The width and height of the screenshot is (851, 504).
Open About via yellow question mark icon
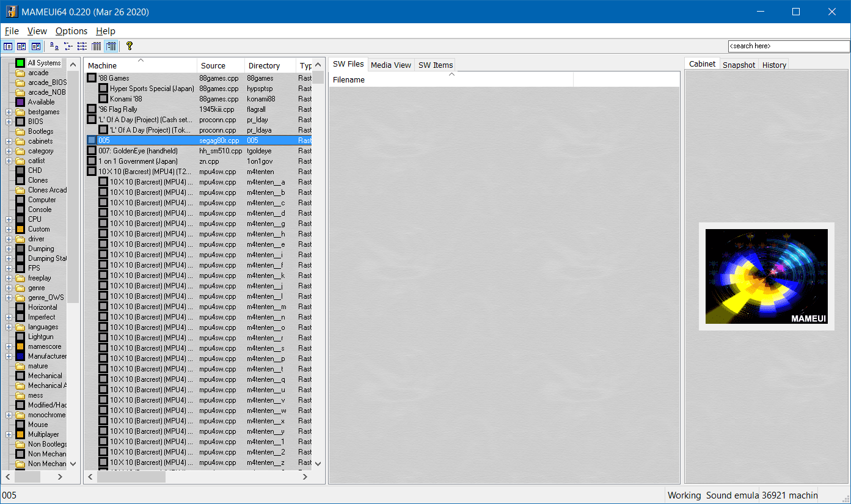point(130,46)
